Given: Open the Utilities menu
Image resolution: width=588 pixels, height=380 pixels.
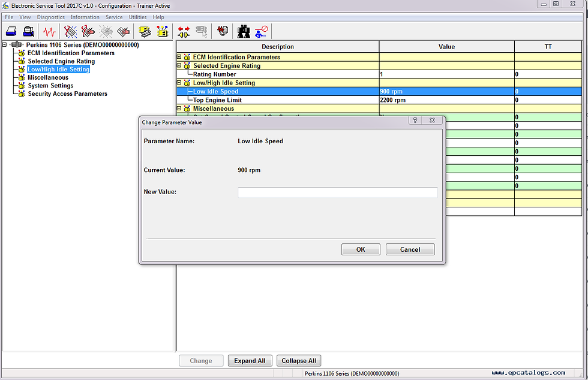Looking at the screenshot, I should 137,17.
